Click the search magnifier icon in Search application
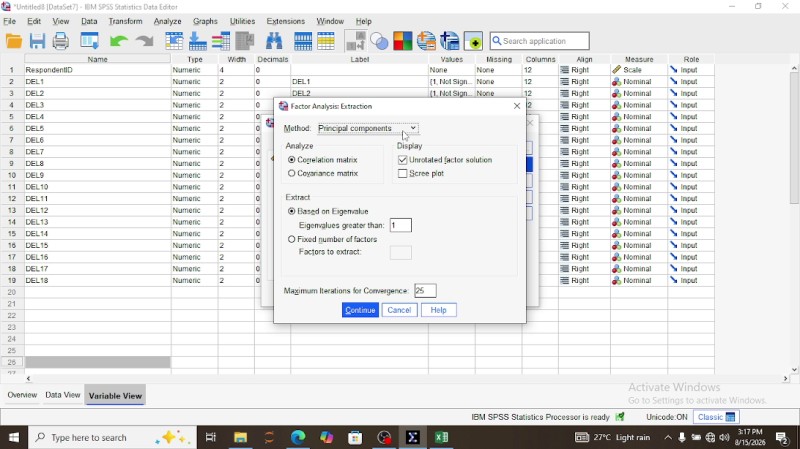 [x=496, y=41]
